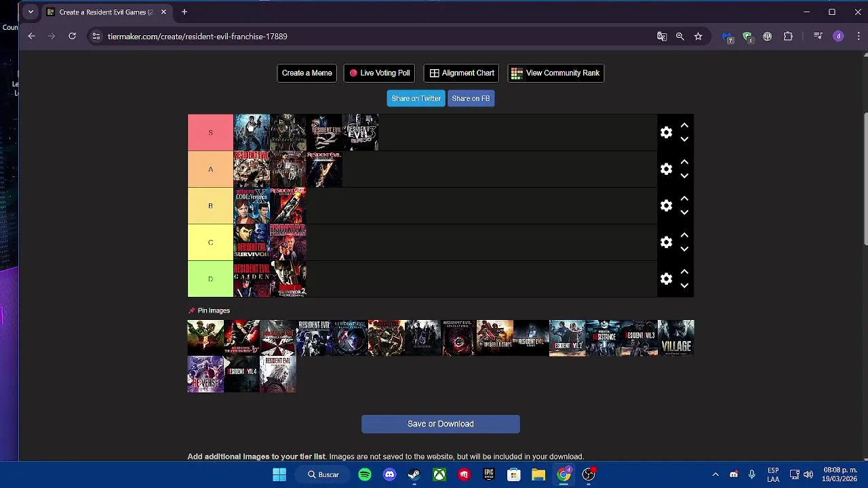The image size is (868, 488).
Task: Open the Xbox app from taskbar
Action: [439, 474]
